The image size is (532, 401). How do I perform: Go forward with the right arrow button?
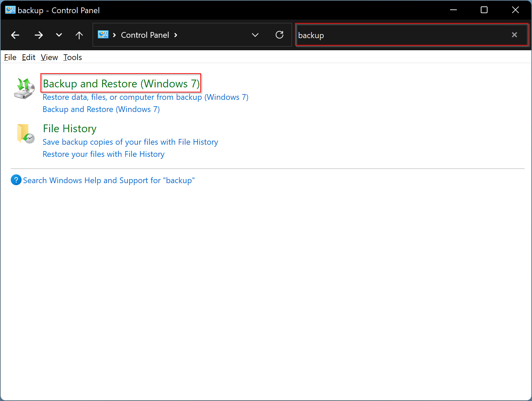(39, 35)
